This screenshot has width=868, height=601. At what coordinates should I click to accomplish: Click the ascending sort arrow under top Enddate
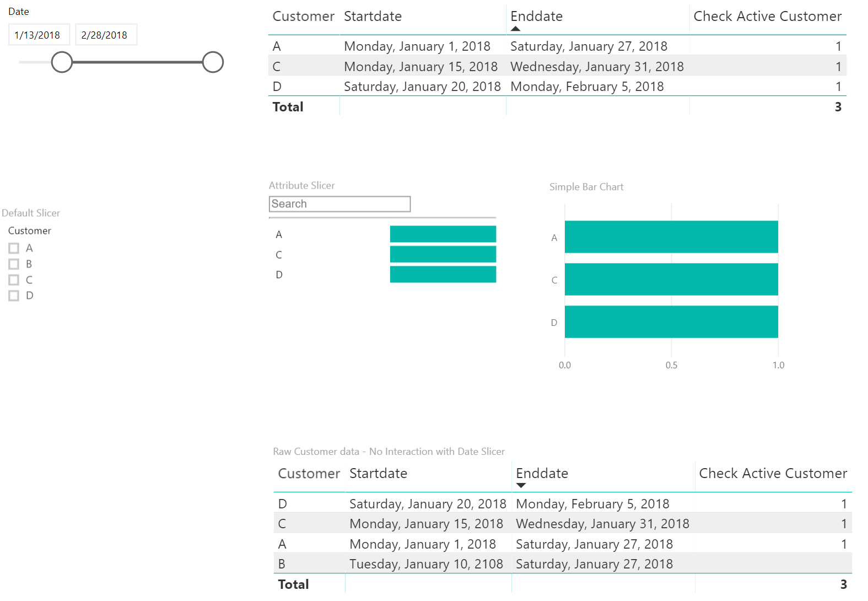pyautogui.click(x=515, y=29)
